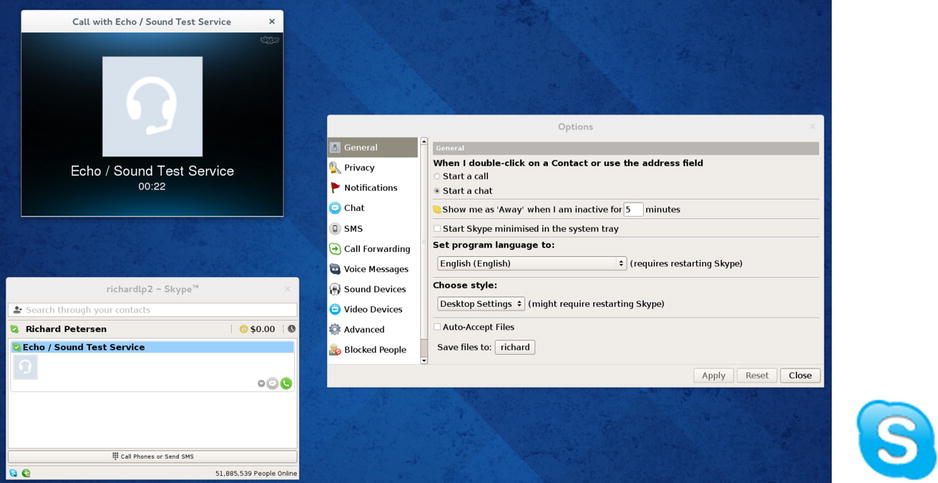Open the Voice Messages section
The width and height of the screenshot is (938, 483).
tap(373, 269)
